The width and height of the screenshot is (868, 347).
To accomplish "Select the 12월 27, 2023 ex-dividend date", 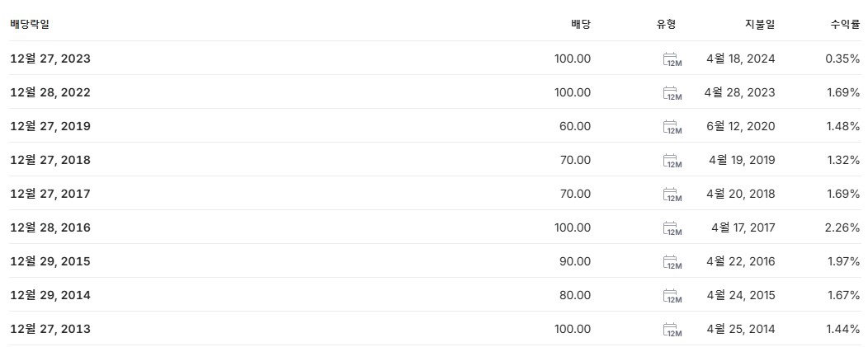I will pos(50,59).
